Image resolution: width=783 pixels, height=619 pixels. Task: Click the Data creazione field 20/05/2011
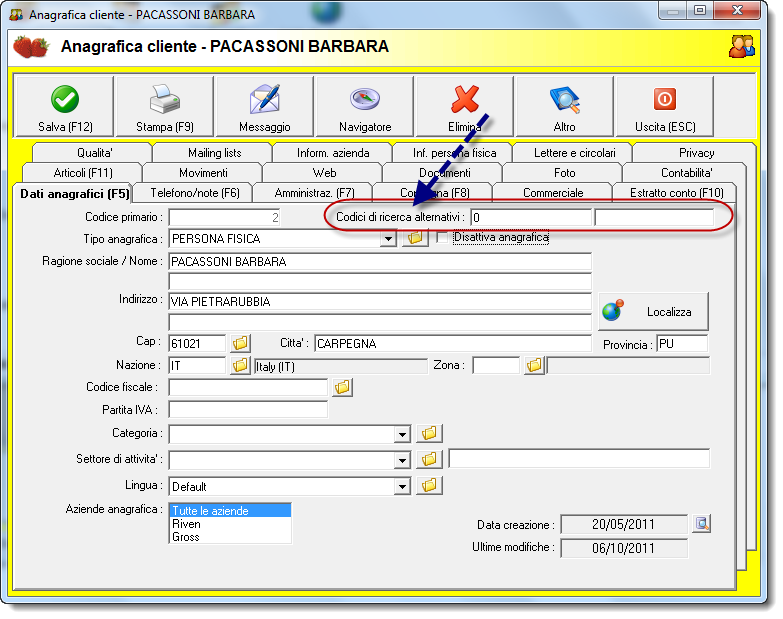coord(623,524)
